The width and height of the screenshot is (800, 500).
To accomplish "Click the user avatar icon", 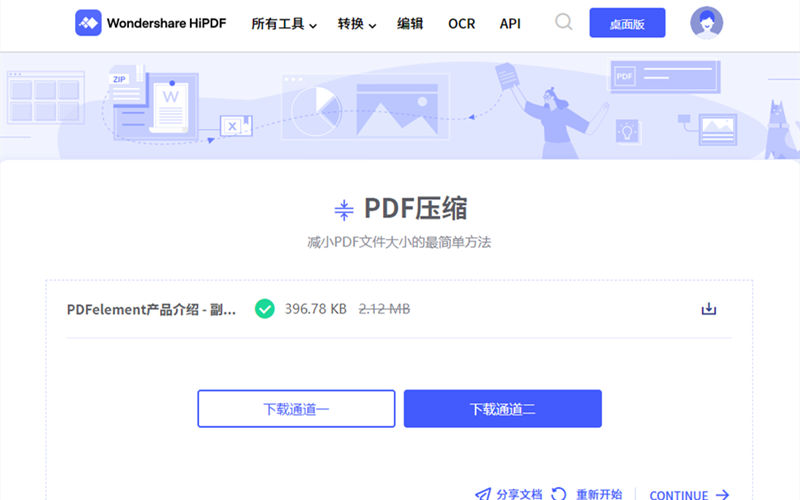I will click(x=706, y=22).
